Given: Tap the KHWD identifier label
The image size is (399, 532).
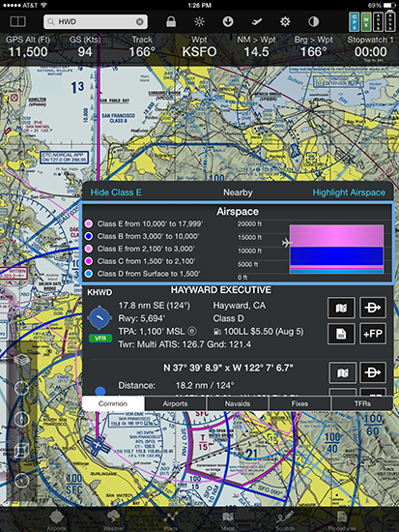Looking at the screenshot, I should coord(100,292).
